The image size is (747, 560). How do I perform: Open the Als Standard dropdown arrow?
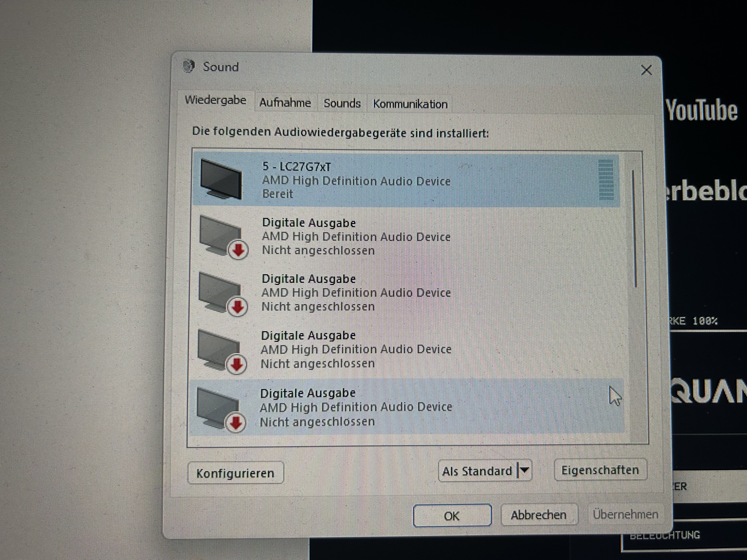tap(524, 470)
